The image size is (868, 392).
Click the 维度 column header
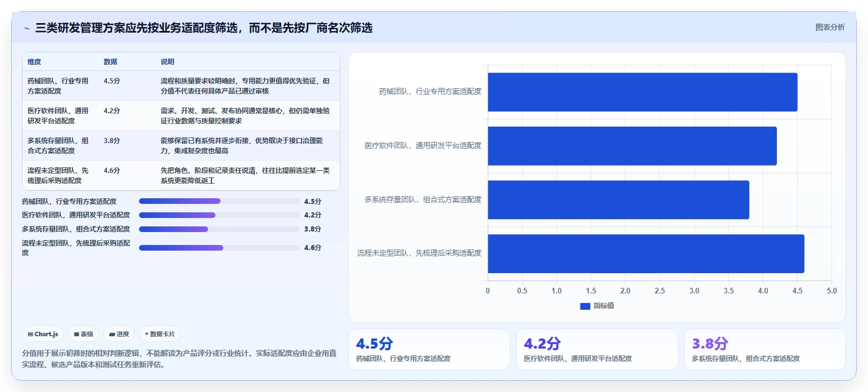pyautogui.click(x=34, y=62)
